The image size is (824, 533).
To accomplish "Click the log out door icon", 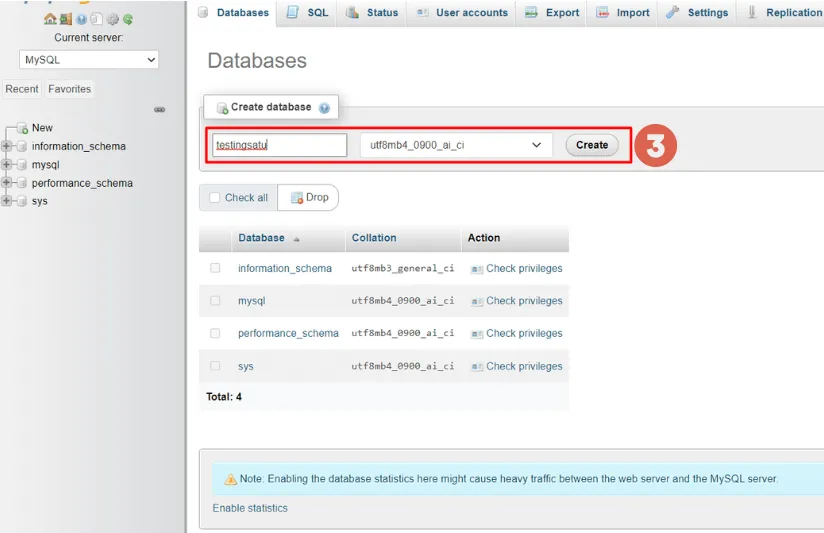I will [x=66, y=19].
